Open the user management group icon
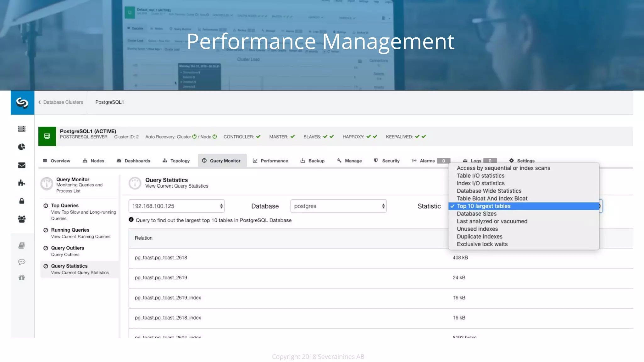This screenshot has width=644, height=362. pos(22,219)
